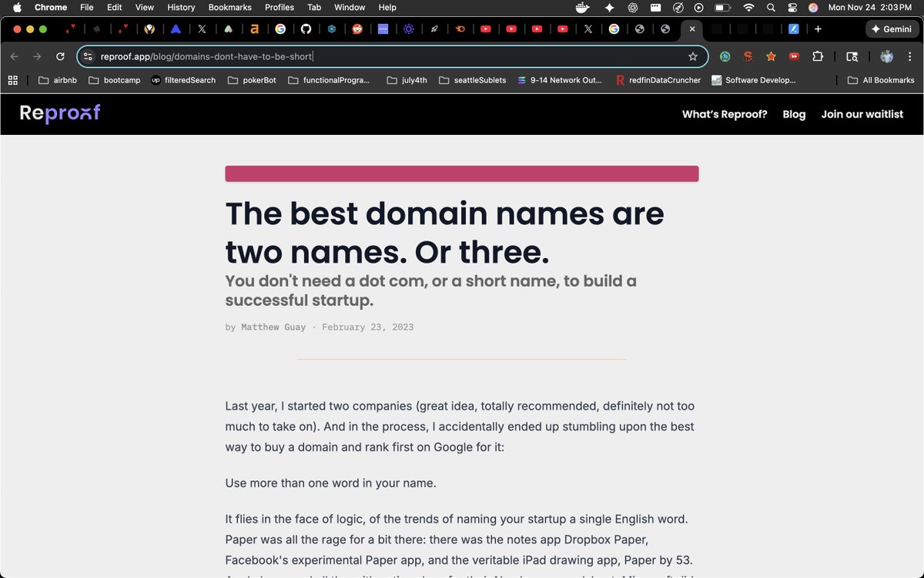
Task: Open the Chrome application menu
Action: [x=51, y=7]
